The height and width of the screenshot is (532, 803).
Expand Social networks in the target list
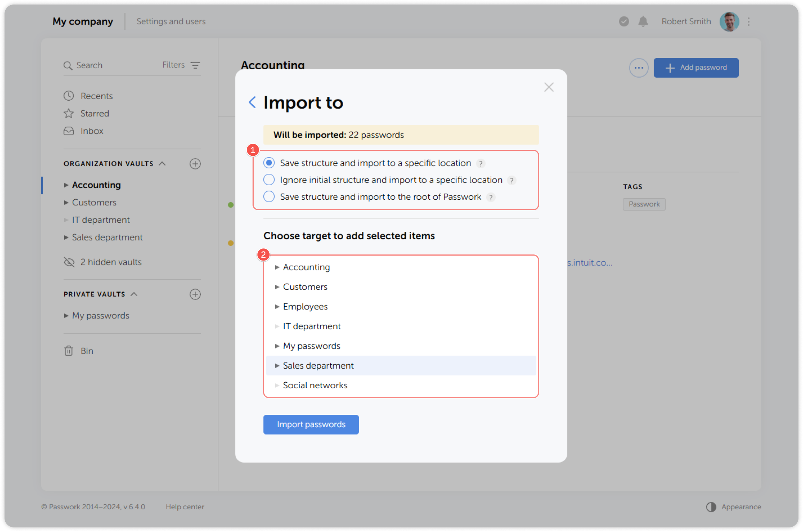(x=277, y=385)
